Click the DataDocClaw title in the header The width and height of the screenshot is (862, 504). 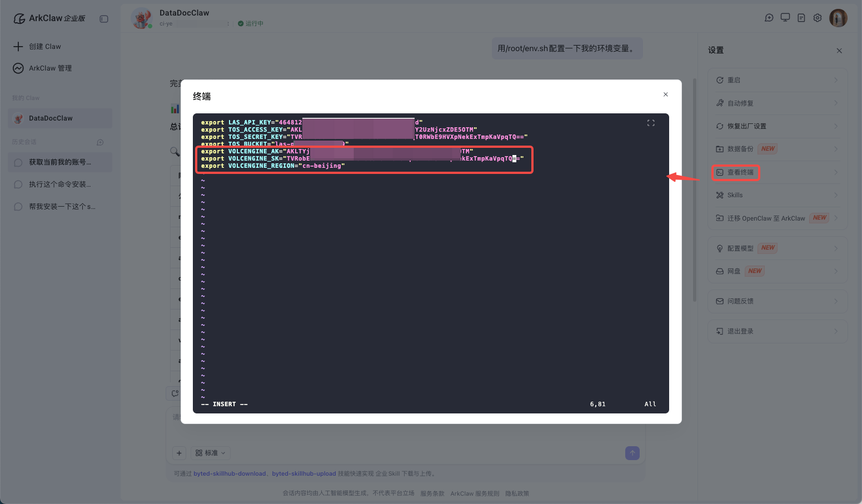click(x=185, y=13)
